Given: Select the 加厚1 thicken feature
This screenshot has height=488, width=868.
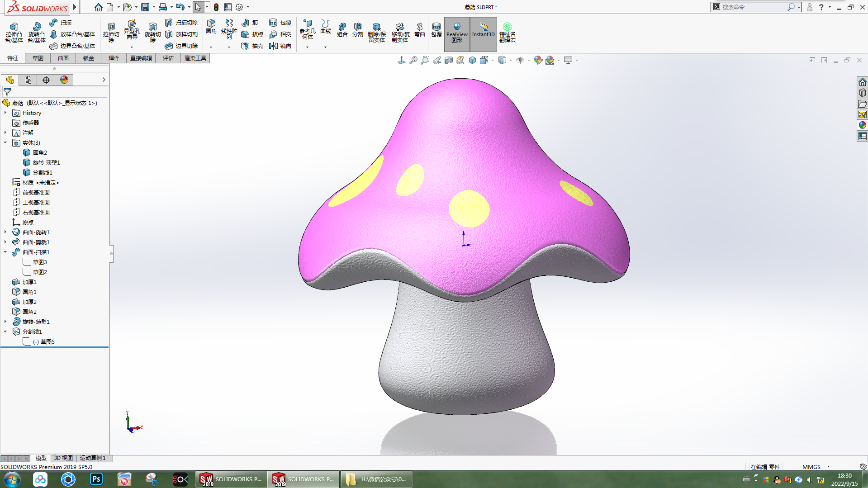Looking at the screenshot, I should (24, 282).
